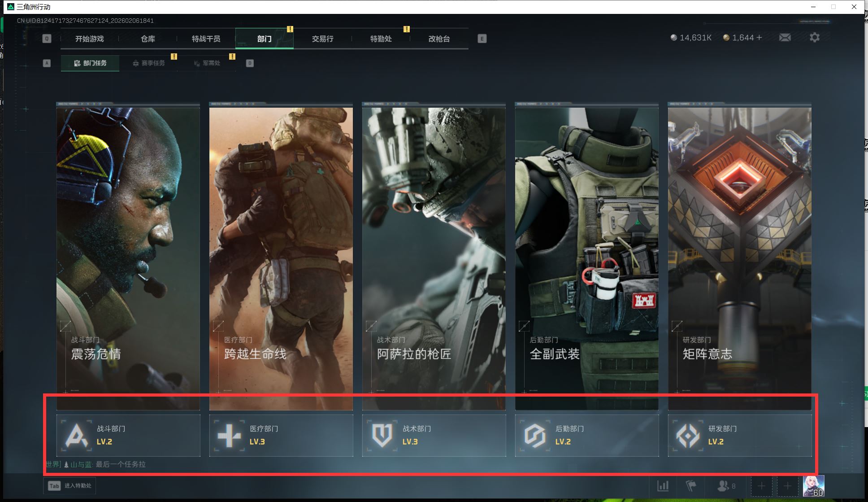Screen dimensions: 868x502
Task: Click the first empty teammate invite slot
Action: [761, 486]
